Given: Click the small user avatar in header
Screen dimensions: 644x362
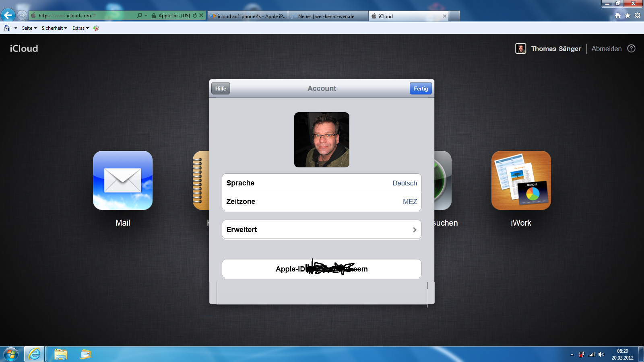Looking at the screenshot, I should [x=521, y=49].
